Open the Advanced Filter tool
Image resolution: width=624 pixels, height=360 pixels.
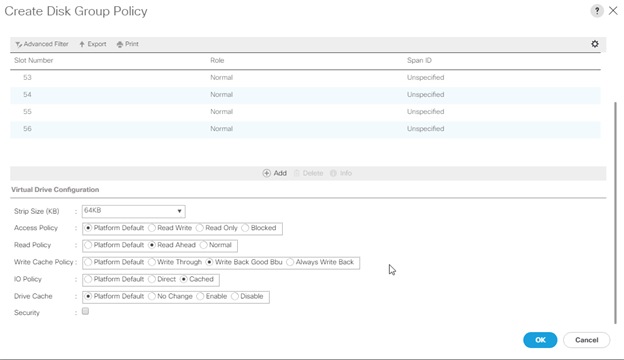click(x=42, y=44)
